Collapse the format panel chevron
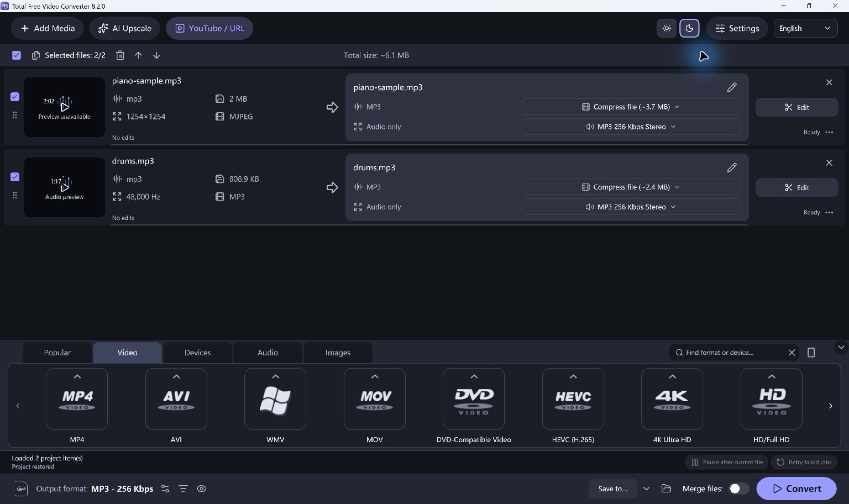849x504 pixels. point(841,348)
